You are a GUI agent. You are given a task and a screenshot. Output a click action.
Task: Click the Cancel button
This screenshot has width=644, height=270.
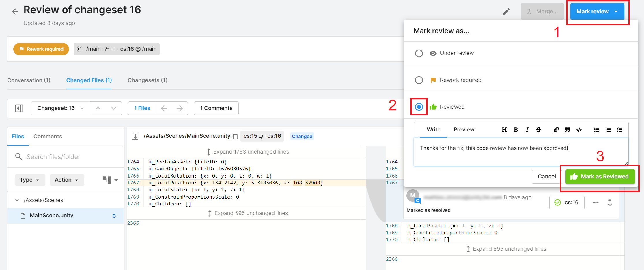[546, 177]
